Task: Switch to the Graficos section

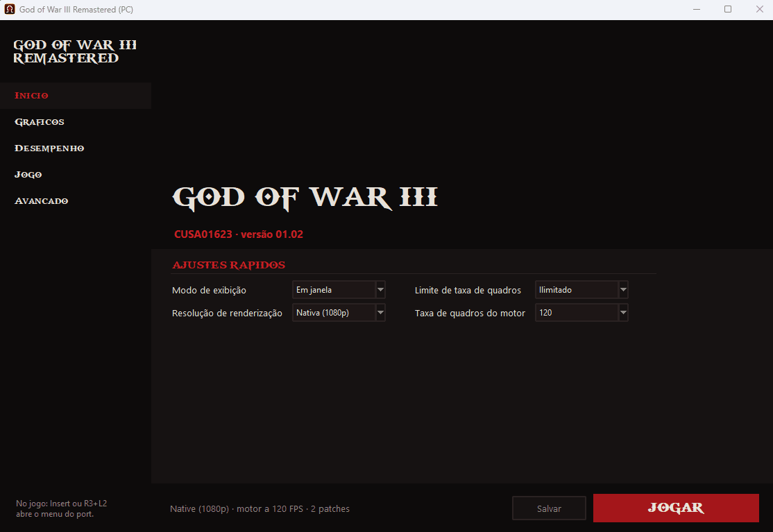Action: [x=76, y=122]
